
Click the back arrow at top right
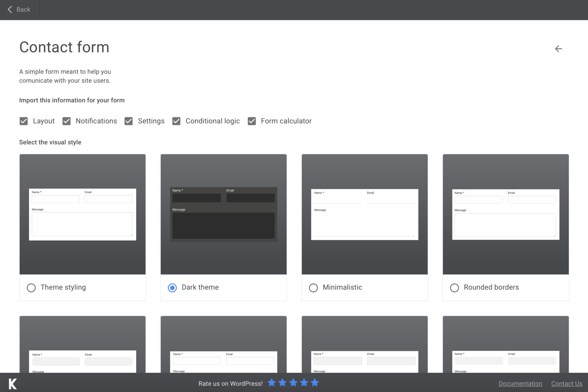(558, 48)
